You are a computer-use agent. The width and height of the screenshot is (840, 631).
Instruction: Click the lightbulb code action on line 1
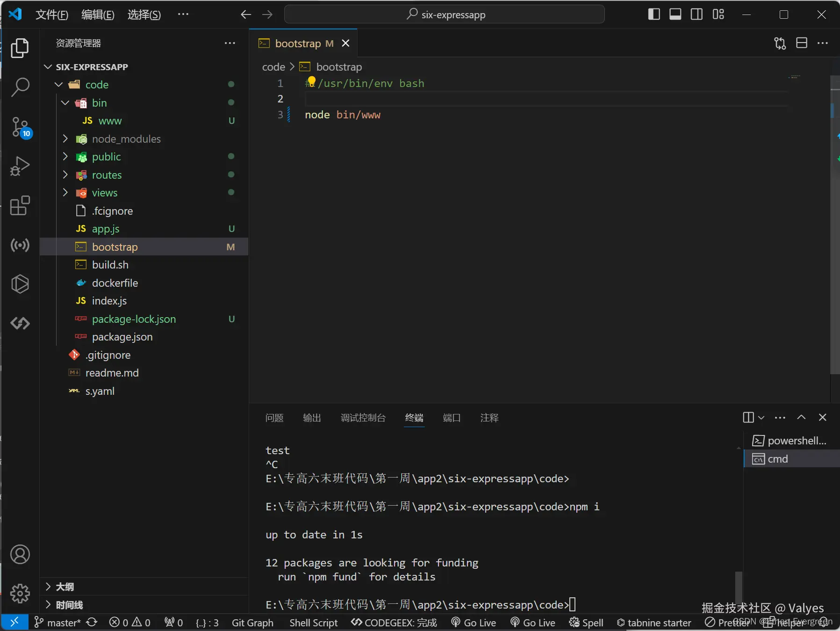click(x=311, y=82)
